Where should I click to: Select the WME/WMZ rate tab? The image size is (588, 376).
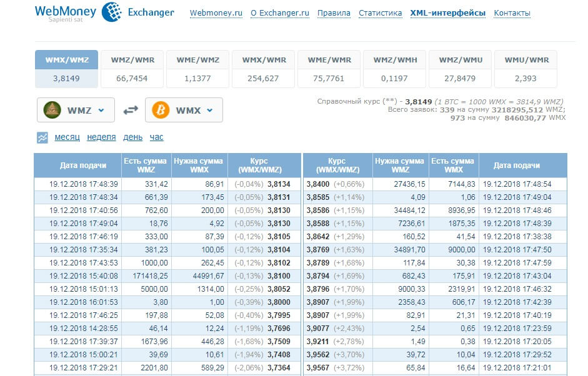point(197,69)
